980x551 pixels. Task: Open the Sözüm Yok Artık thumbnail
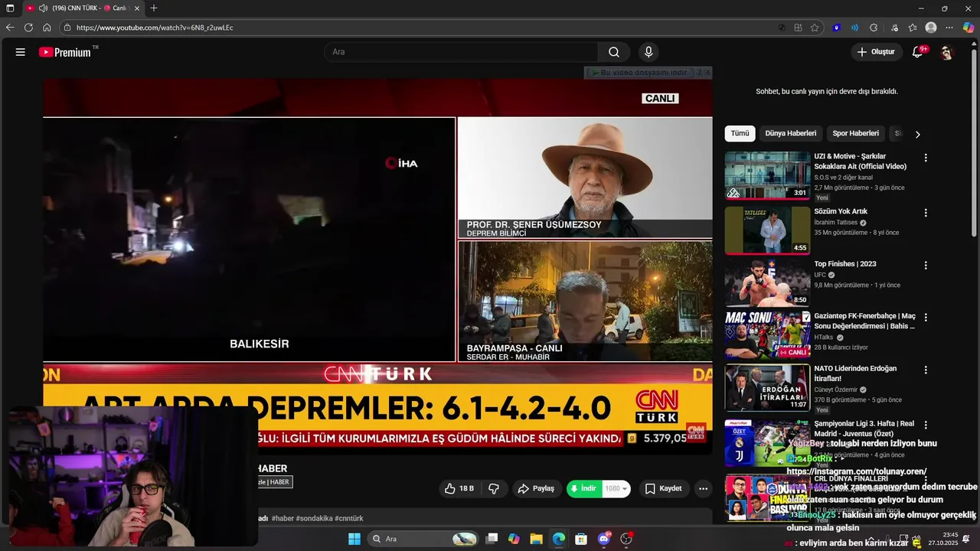tap(767, 230)
